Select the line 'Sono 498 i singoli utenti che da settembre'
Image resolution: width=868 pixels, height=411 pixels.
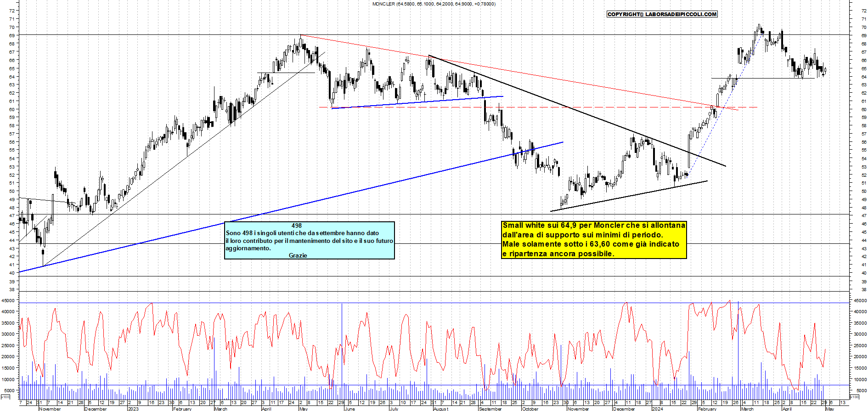[x=302, y=233]
